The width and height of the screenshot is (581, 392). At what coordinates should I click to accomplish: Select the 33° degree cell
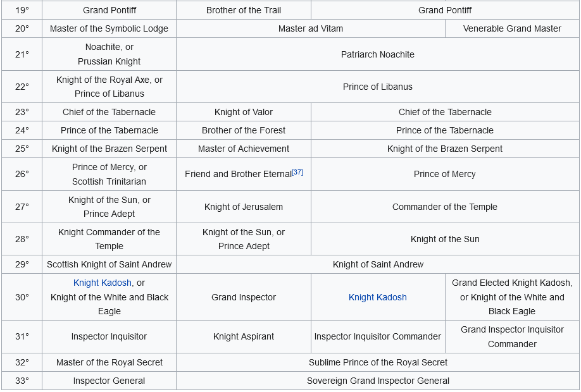pos(22,381)
